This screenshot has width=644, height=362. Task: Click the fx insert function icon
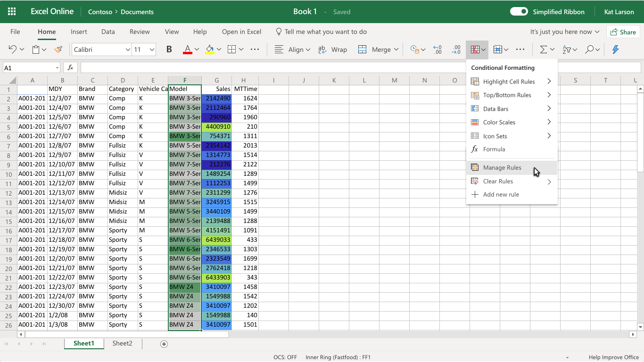[70, 68]
